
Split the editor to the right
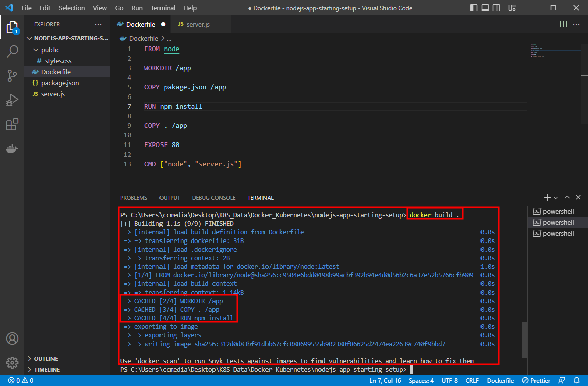(563, 24)
